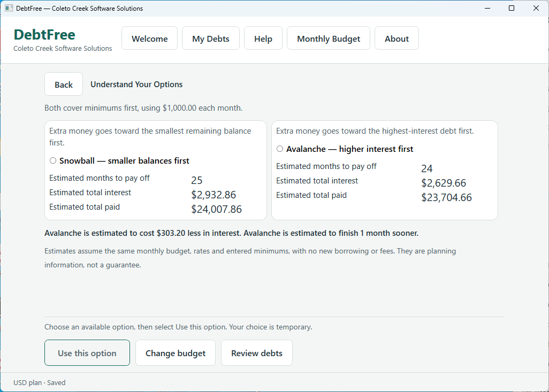Switch to Monthly Budget tab
The height and width of the screenshot is (392, 549).
pos(329,38)
